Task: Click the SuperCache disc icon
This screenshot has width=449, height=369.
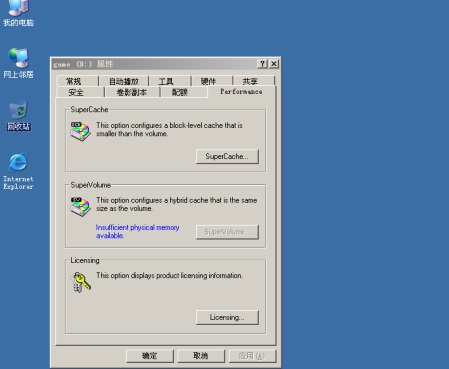Action: point(80,131)
